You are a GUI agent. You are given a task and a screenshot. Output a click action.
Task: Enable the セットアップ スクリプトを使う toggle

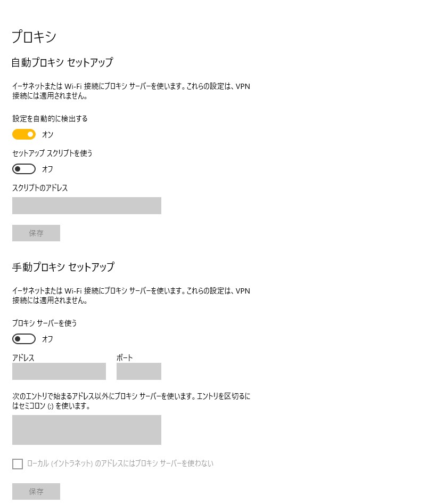[24, 169]
